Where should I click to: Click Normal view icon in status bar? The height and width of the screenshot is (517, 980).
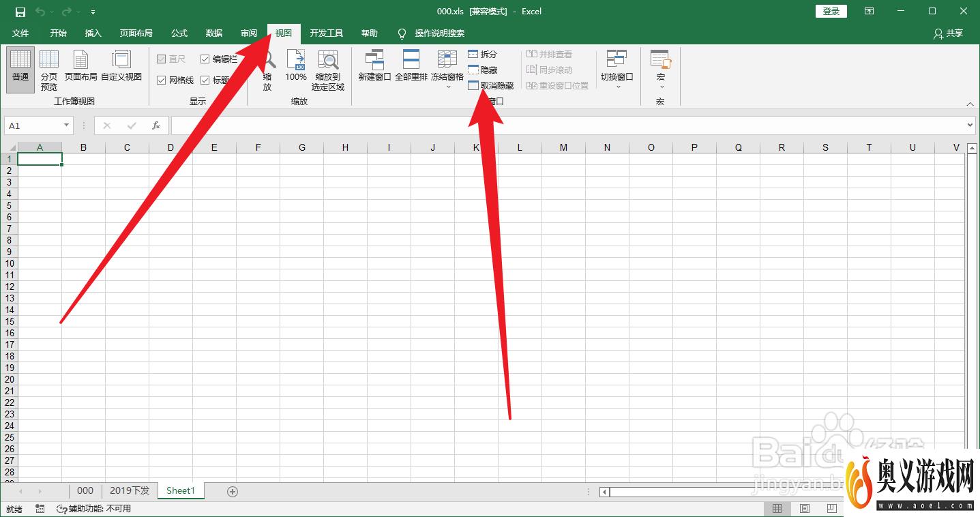[x=777, y=509]
